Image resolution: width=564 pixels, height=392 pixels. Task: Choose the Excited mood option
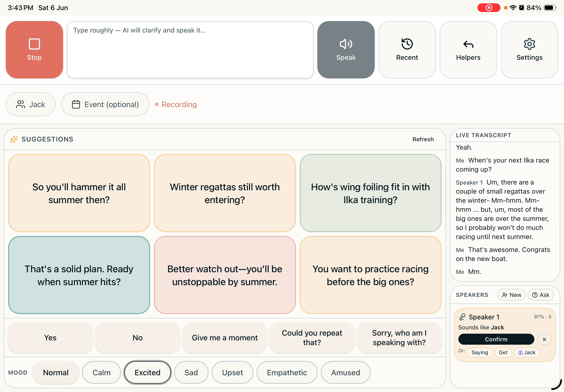pyautogui.click(x=147, y=372)
